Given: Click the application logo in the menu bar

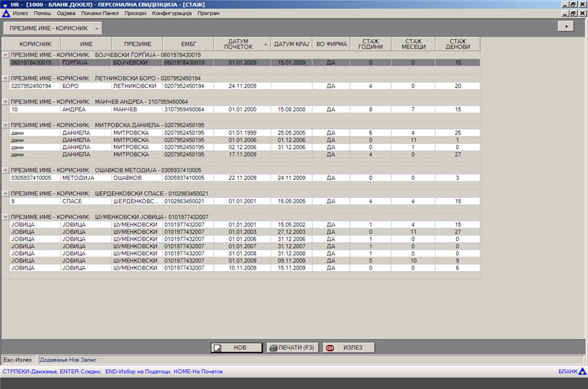Looking at the screenshot, I should point(6,13).
